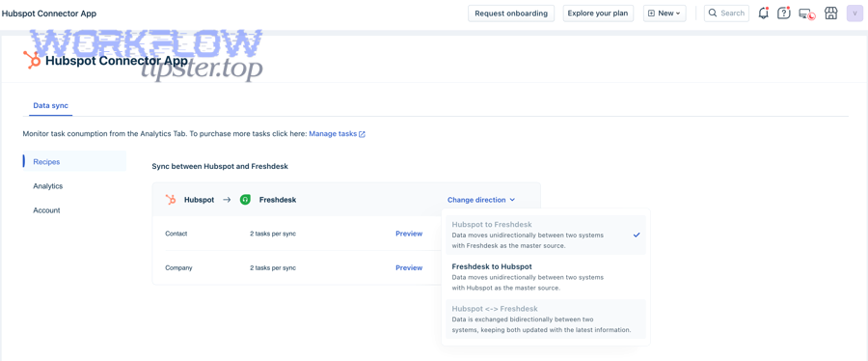Switch to the Data sync tab
This screenshot has height=361, width=868.
50,105
